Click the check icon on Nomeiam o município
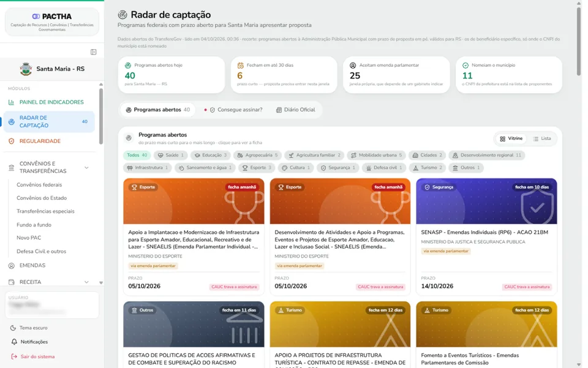 coord(466,66)
